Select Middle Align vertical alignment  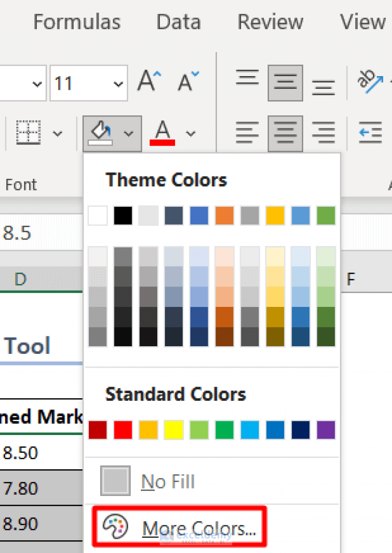coord(284,82)
